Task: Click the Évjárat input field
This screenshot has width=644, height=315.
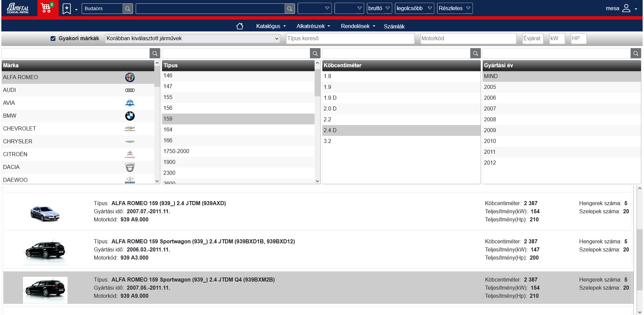Action: coord(533,39)
